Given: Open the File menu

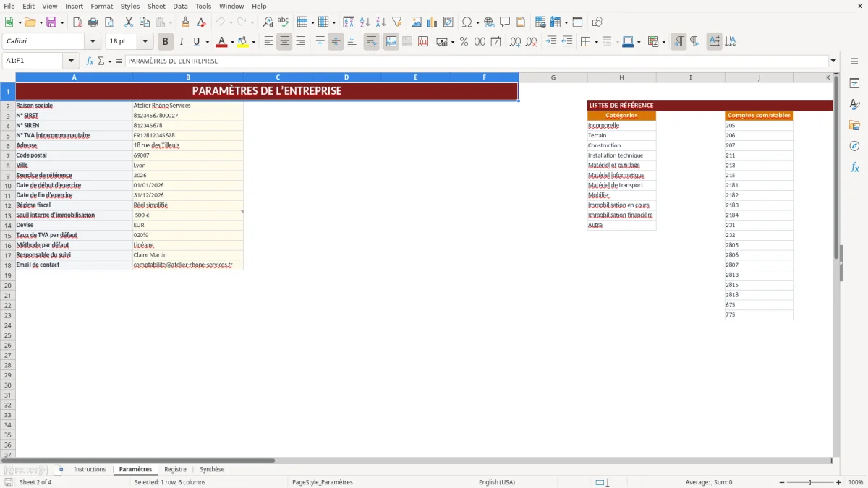Looking at the screenshot, I should pyautogui.click(x=9, y=6).
